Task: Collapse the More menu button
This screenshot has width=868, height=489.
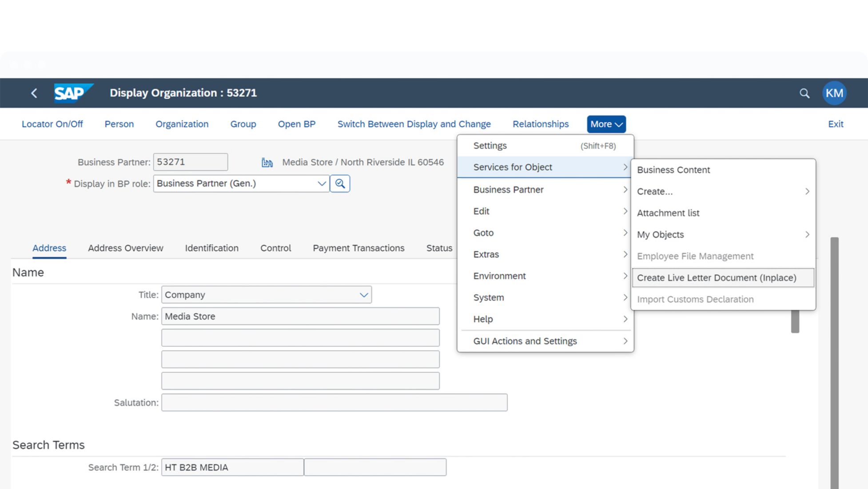Action: [x=606, y=124]
